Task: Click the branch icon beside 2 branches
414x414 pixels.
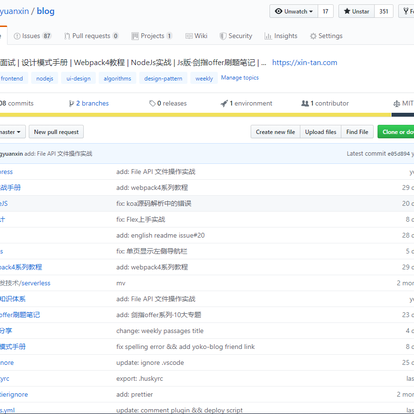Action: (71, 104)
